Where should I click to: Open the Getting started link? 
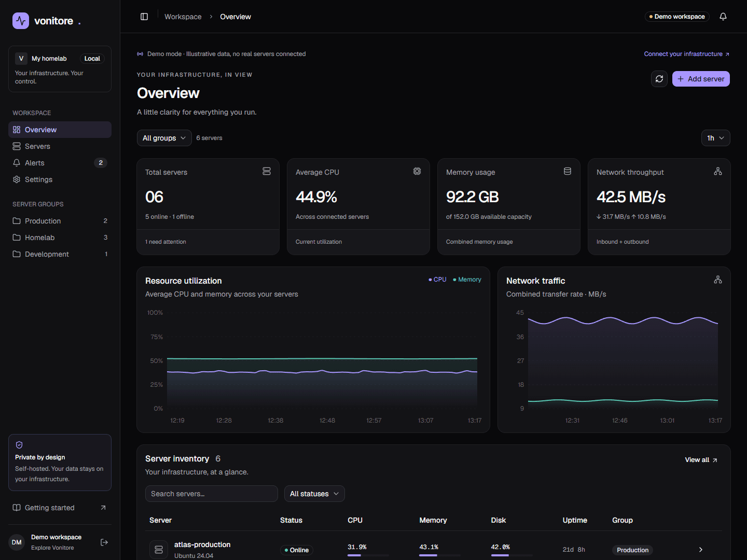coord(60,508)
